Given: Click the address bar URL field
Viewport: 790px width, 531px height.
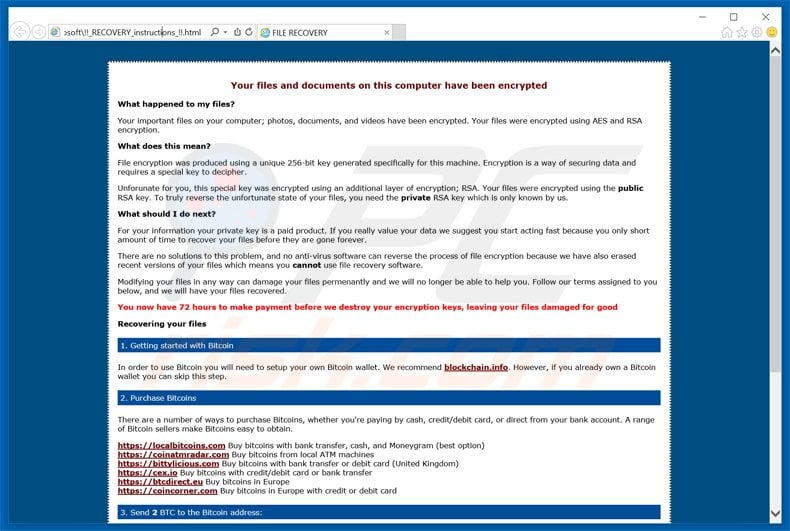Looking at the screenshot, I should pyautogui.click(x=132, y=32).
